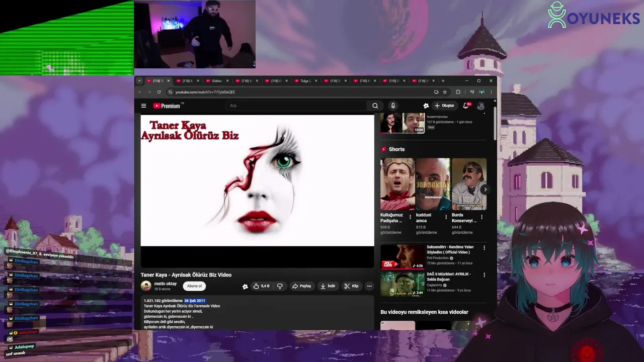Screen dimensions: 644x362
Task: Open the notifications bell
Action: tap(466, 106)
